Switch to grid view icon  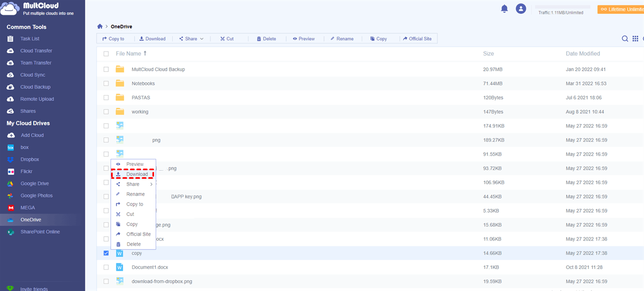click(x=635, y=39)
